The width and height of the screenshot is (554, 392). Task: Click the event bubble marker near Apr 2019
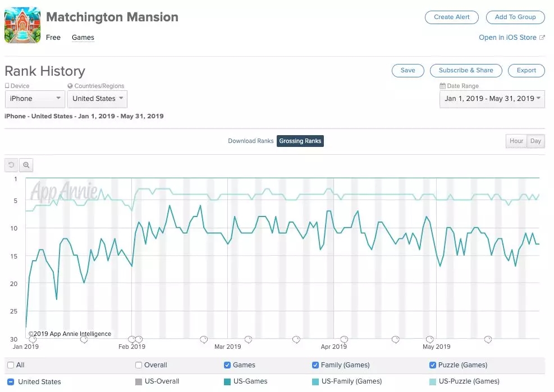pos(344,339)
